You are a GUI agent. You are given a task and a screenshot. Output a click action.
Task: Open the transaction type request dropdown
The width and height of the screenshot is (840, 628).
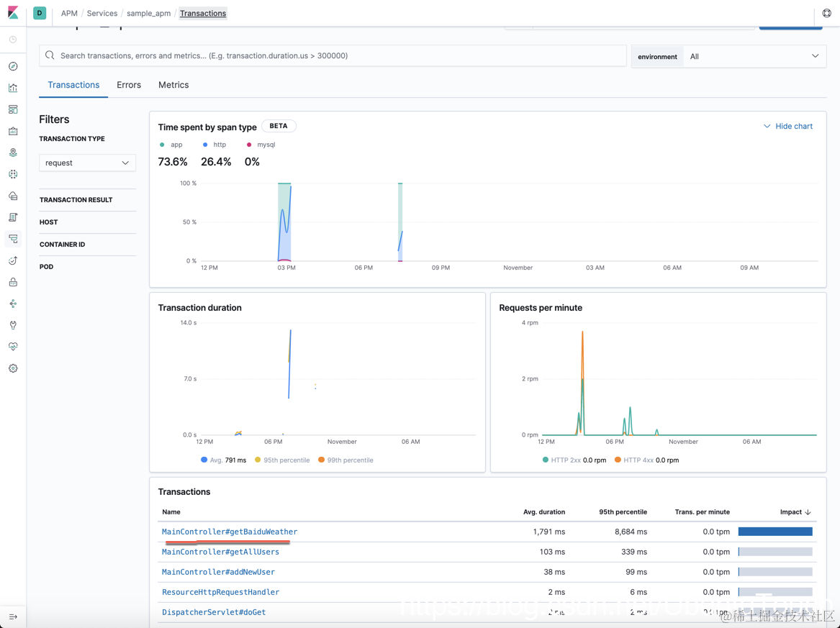pos(87,163)
